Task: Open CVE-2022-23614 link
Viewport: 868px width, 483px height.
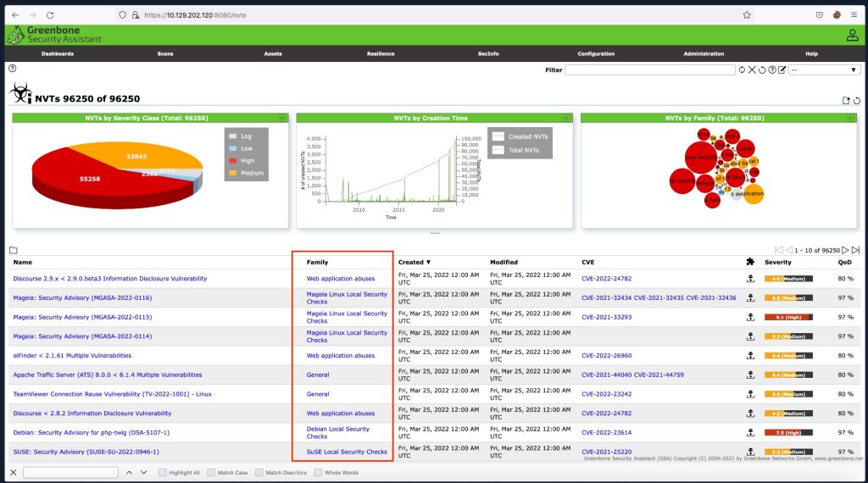Action: click(x=606, y=433)
